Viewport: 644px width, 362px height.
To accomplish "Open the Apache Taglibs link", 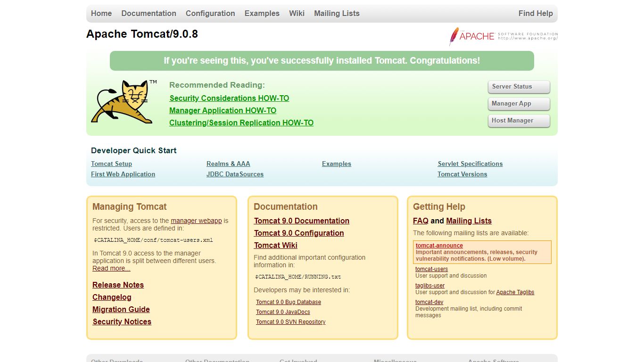I will coord(515,292).
